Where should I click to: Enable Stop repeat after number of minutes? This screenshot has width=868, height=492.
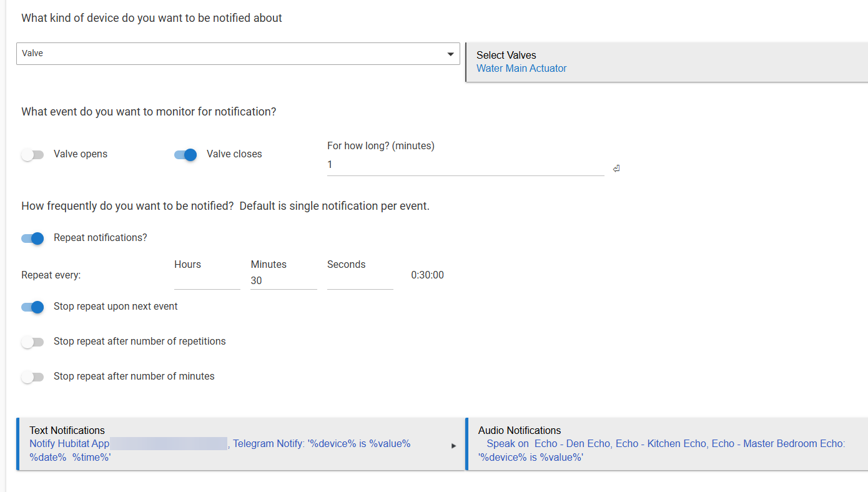[32, 377]
